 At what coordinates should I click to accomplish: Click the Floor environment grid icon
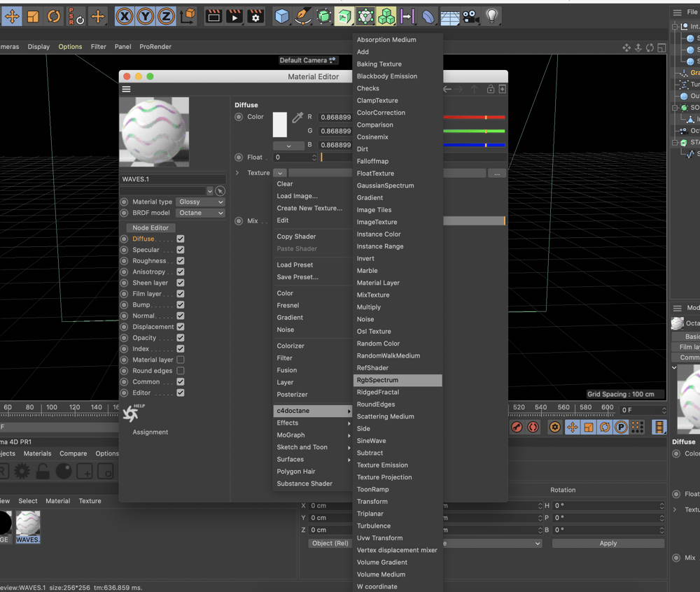click(450, 17)
